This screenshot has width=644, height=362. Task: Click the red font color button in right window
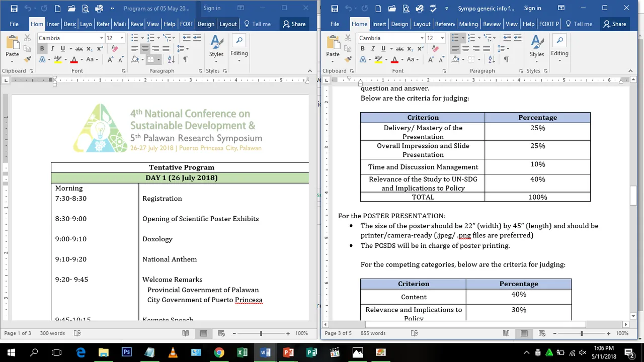pyautogui.click(x=394, y=59)
